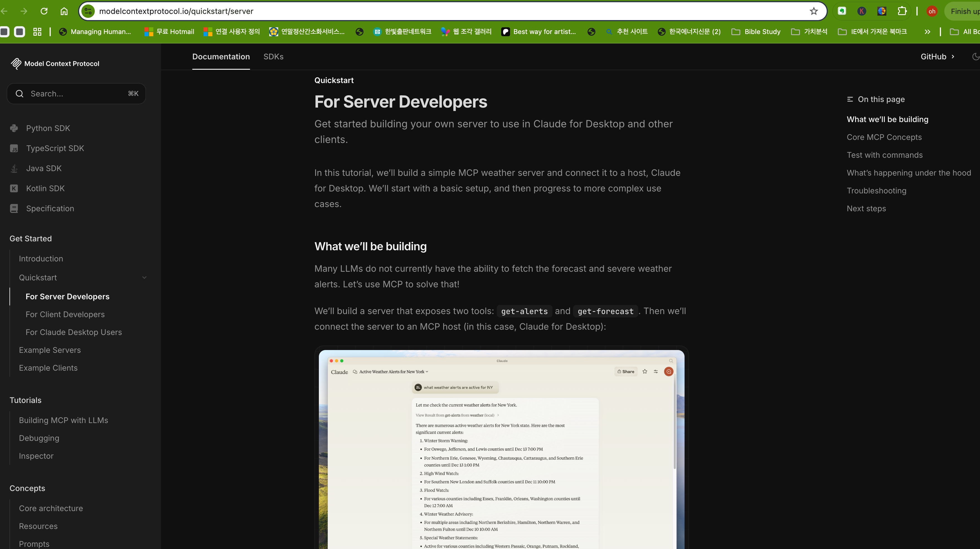The width and height of the screenshot is (980, 549).
Task: Open the Resources concept page
Action: [38, 526]
